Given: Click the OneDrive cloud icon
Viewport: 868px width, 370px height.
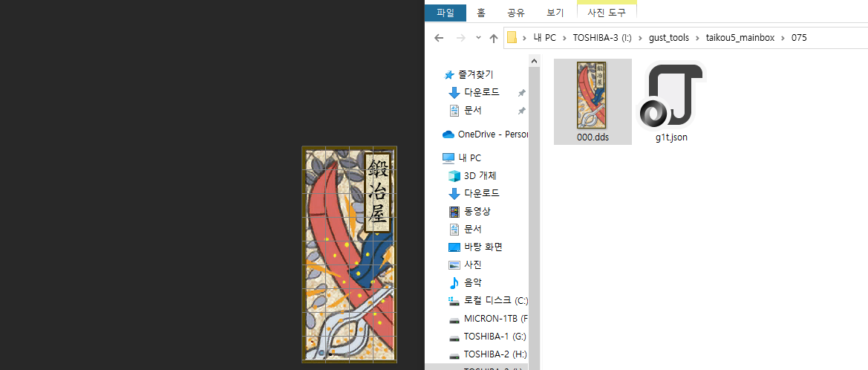Looking at the screenshot, I should (x=448, y=134).
